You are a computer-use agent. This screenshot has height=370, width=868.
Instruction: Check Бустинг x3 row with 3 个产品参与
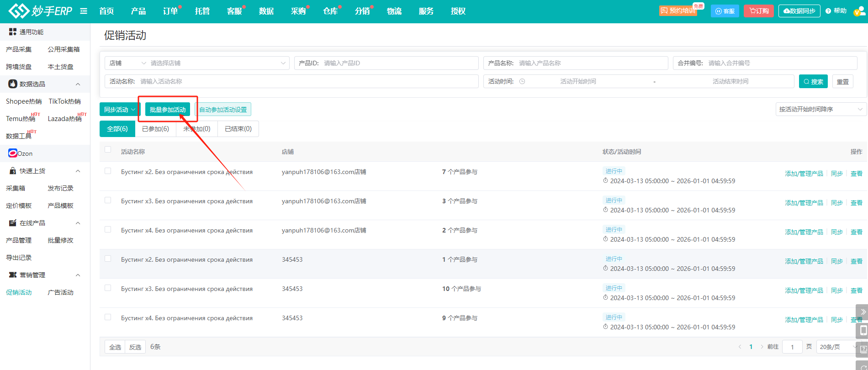(108, 200)
